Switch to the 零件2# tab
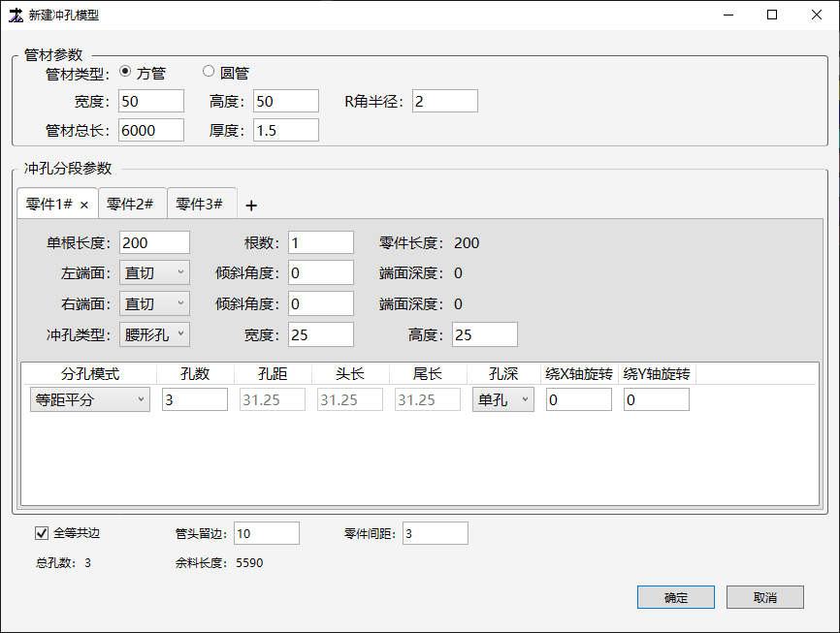Screen dimensions: 840x633 pyautogui.click(x=131, y=205)
